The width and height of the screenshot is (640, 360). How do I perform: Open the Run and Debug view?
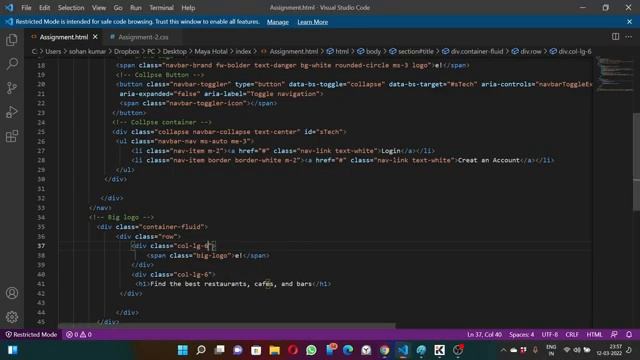[x=12, y=112]
